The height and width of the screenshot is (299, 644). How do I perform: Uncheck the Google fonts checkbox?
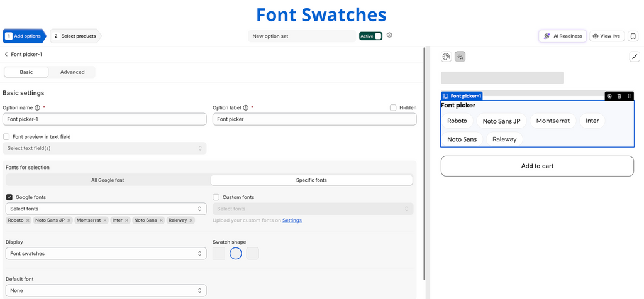[9, 197]
